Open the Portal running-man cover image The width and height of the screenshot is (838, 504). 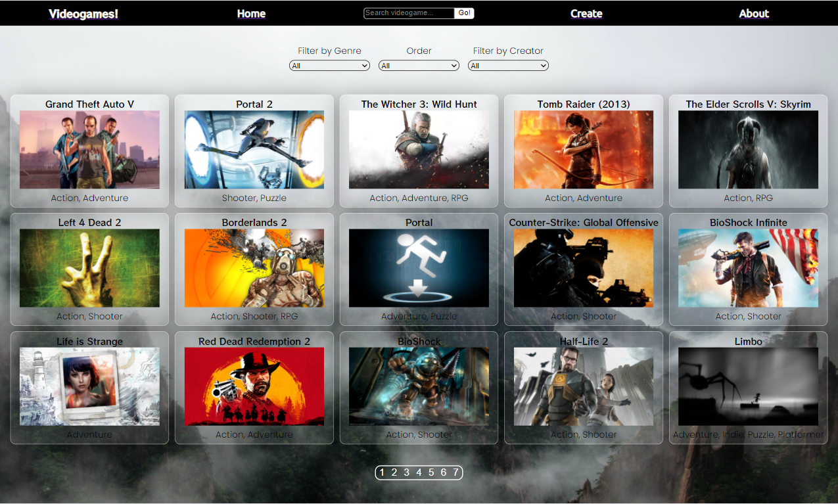pos(419,268)
